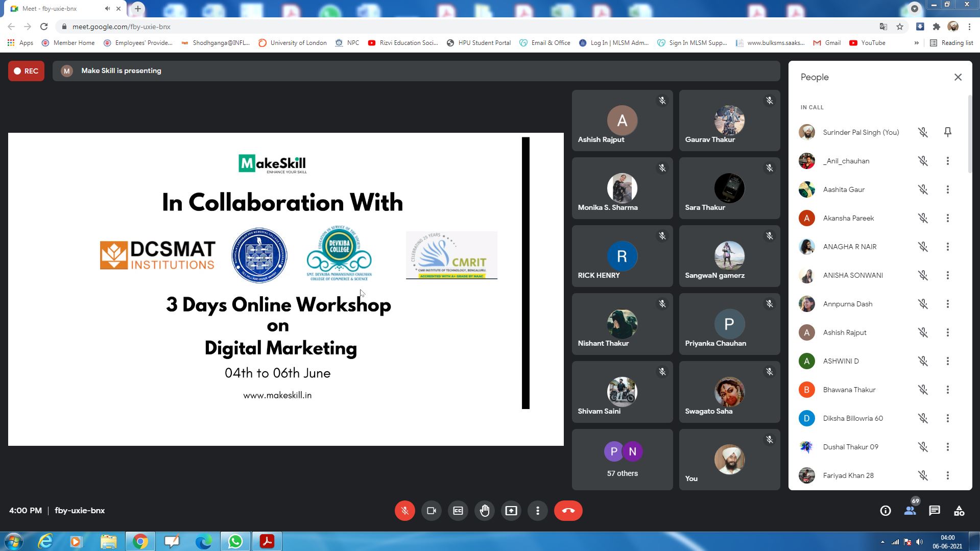980x551 pixels.
Task: Open a new browser tab
Action: pos(138,9)
